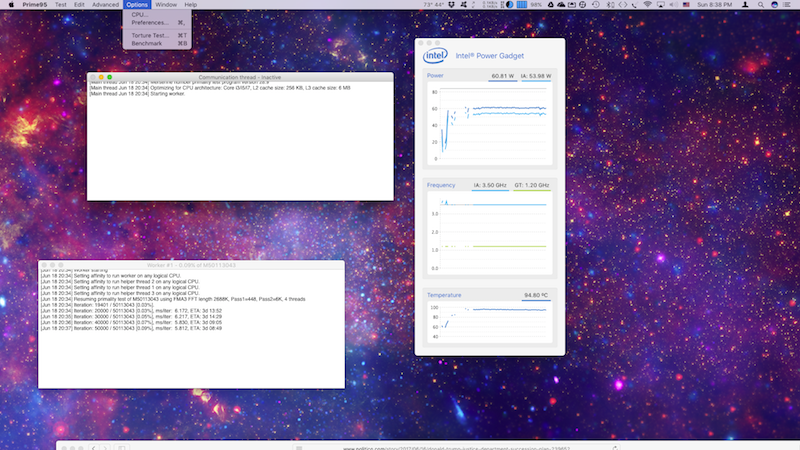
Task: Click log line 'Starting worker.'
Action: pyautogui.click(x=137, y=94)
